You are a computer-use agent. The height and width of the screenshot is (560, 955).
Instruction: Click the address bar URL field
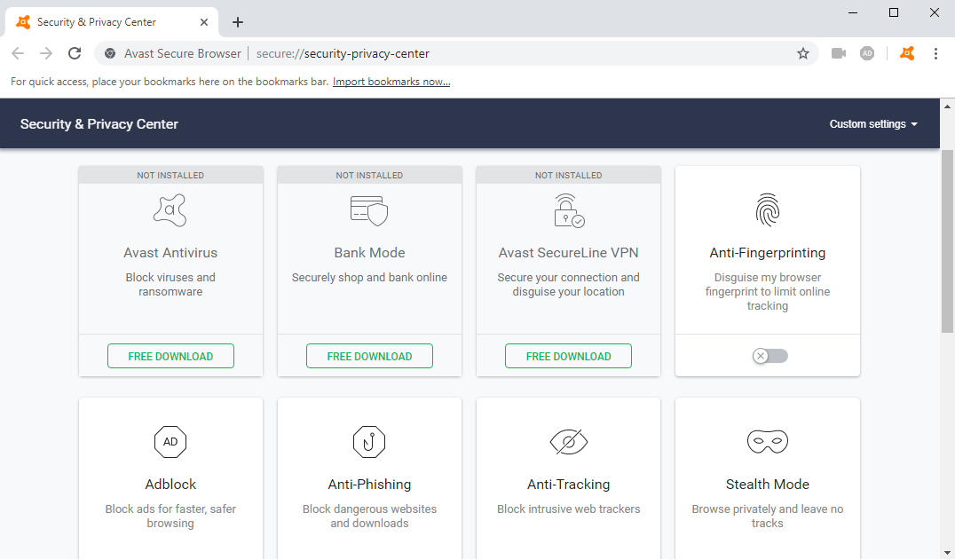[x=457, y=53]
